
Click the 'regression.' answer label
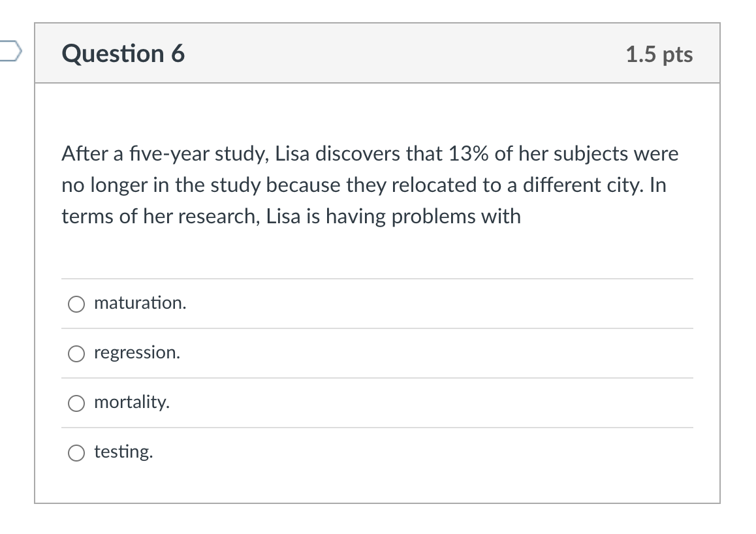[x=137, y=353]
